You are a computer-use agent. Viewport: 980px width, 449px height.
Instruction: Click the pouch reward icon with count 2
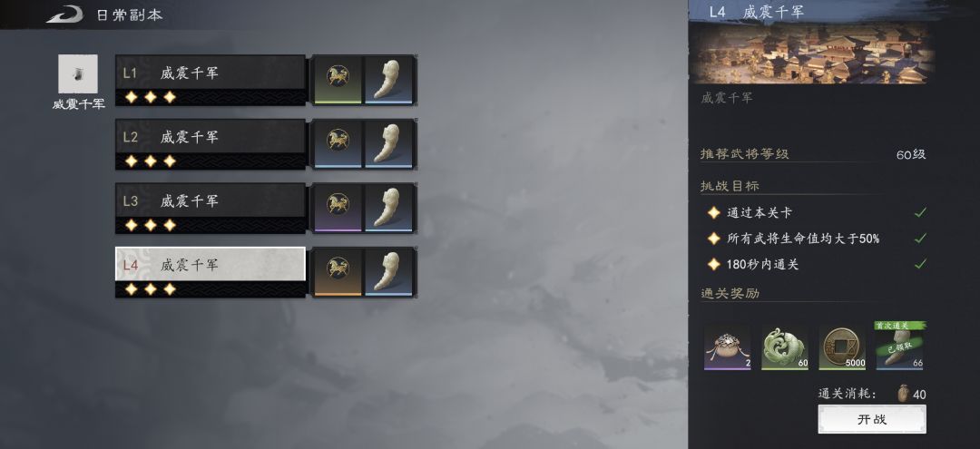tap(728, 347)
